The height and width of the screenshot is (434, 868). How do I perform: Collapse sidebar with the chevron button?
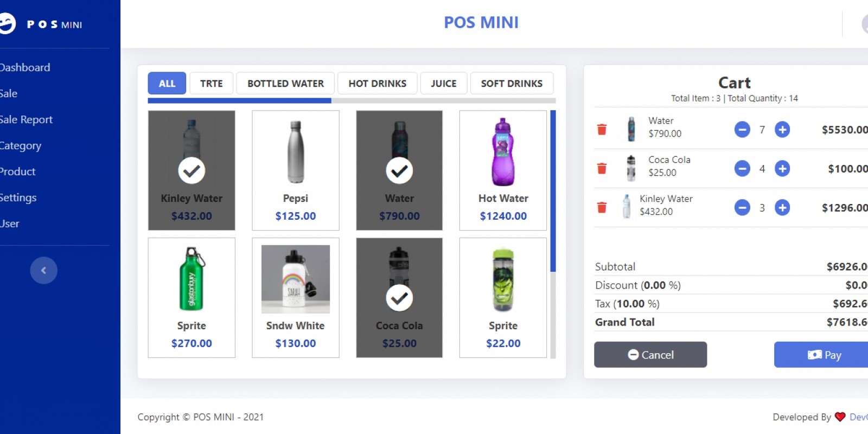(x=43, y=270)
